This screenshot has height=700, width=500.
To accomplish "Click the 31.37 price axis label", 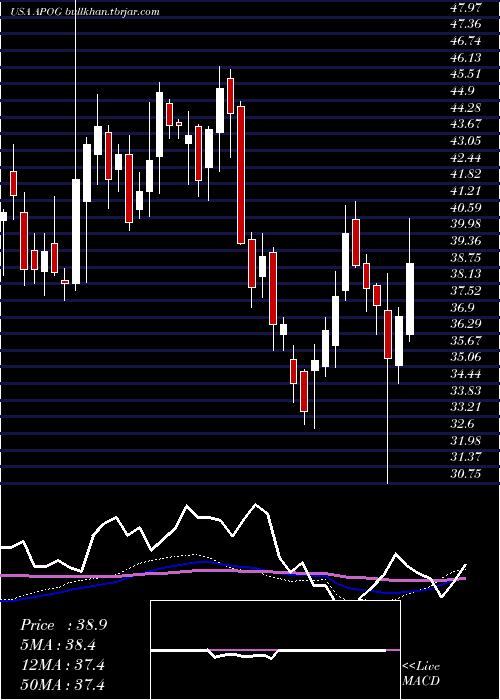I will [x=467, y=458].
